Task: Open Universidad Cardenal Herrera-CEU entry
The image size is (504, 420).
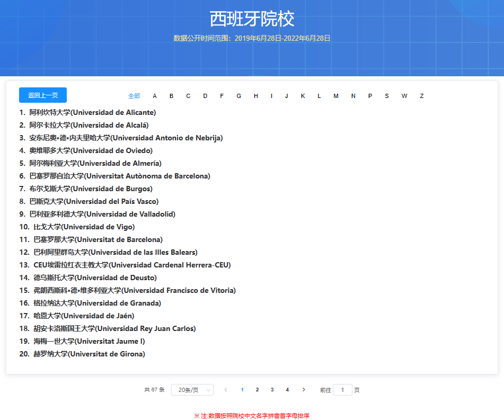Action: click(125, 265)
